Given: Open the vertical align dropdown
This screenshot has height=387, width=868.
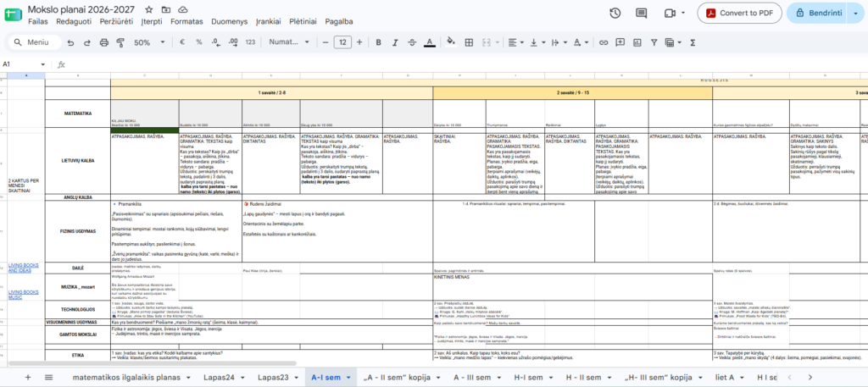Looking at the screenshot, I should coord(537,42).
